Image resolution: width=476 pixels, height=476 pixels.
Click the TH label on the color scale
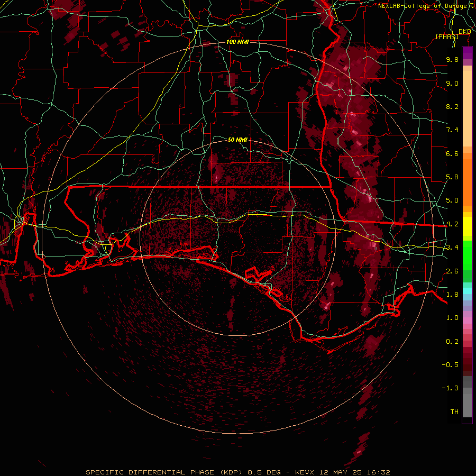(454, 412)
